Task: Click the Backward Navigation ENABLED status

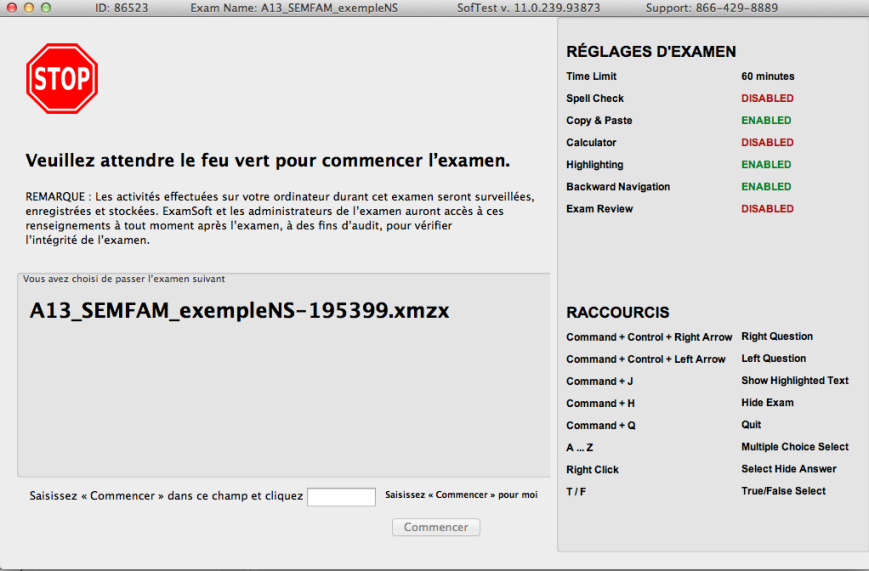Action: click(766, 187)
